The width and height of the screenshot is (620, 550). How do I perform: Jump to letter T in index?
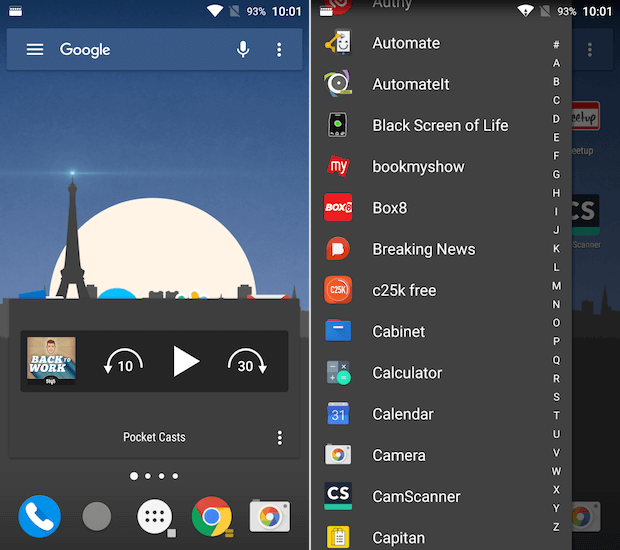click(x=556, y=416)
